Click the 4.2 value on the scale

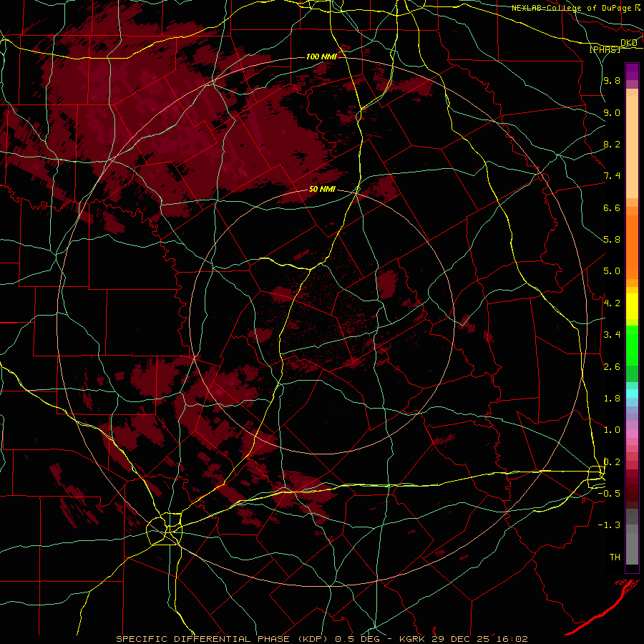(x=612, y=303)
